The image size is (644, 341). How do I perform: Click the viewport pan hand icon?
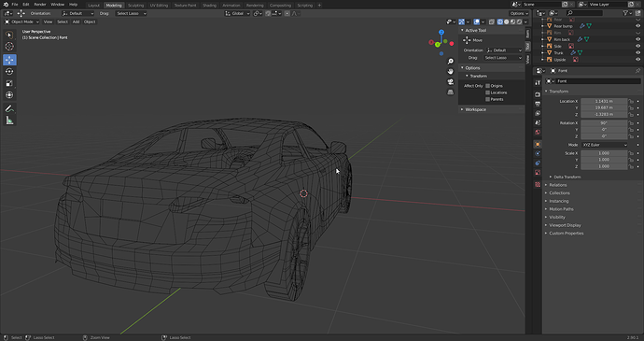(451, 72)
